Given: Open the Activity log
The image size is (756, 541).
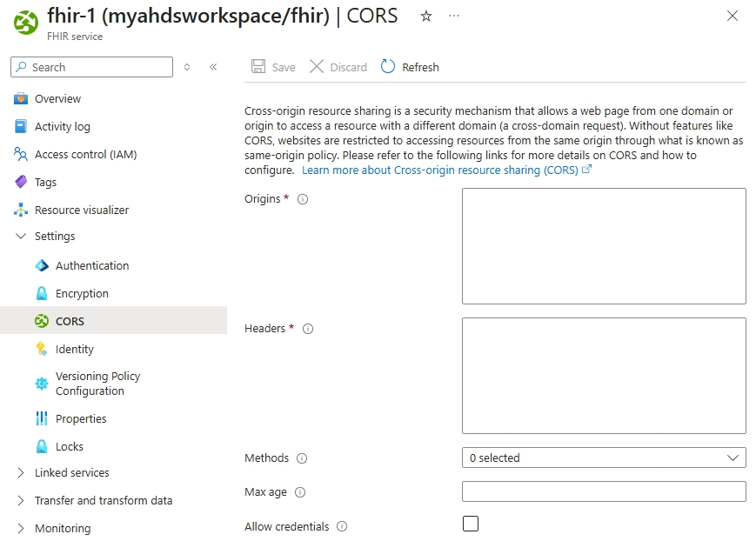Looking at the screenshot, I should (62, 126).
